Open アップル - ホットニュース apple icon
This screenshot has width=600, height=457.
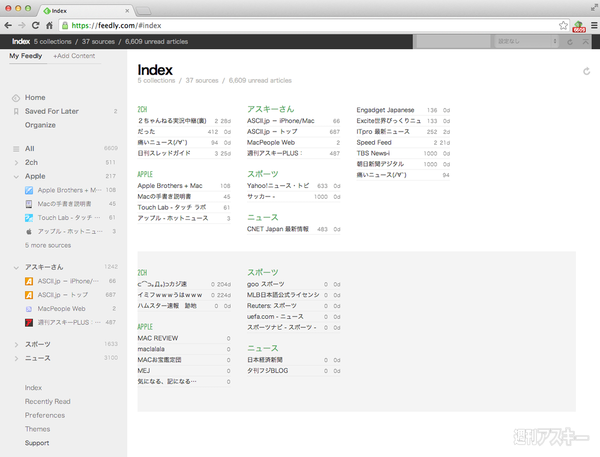29,232
